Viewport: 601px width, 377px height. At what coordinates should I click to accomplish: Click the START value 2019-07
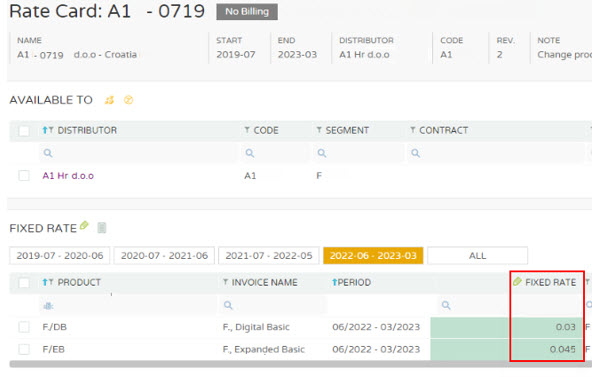pos(236,55)
